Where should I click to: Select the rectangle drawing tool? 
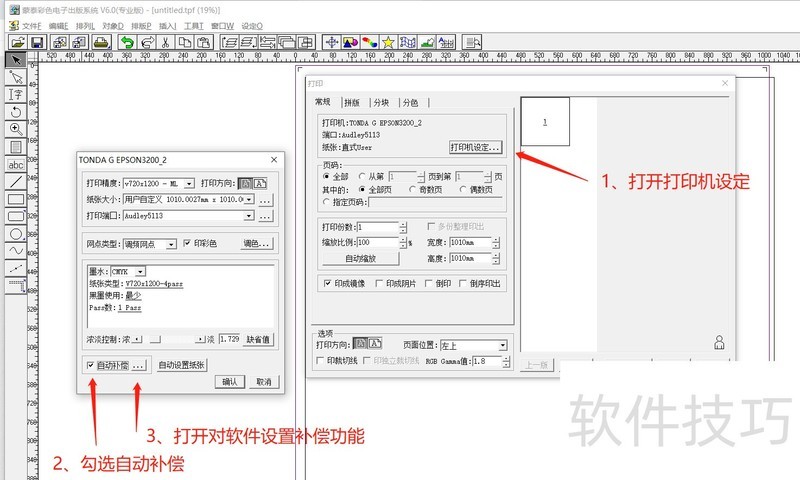click(x=16, y=199)
